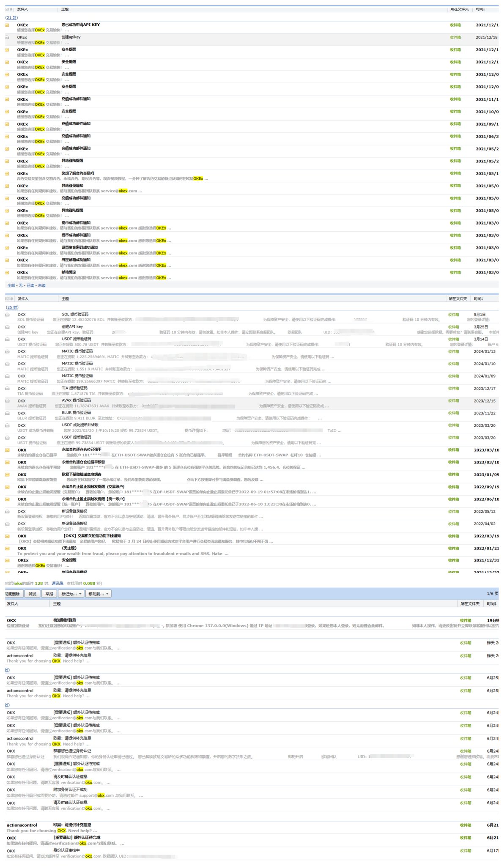Click 收件箱 folder link on the 检测到新登录 row

[466, 620]
